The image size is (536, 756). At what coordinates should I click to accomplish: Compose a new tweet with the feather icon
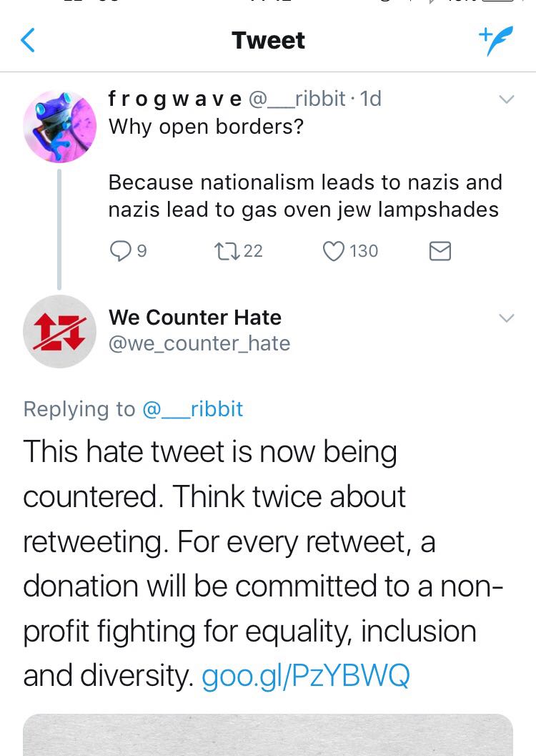496,41
